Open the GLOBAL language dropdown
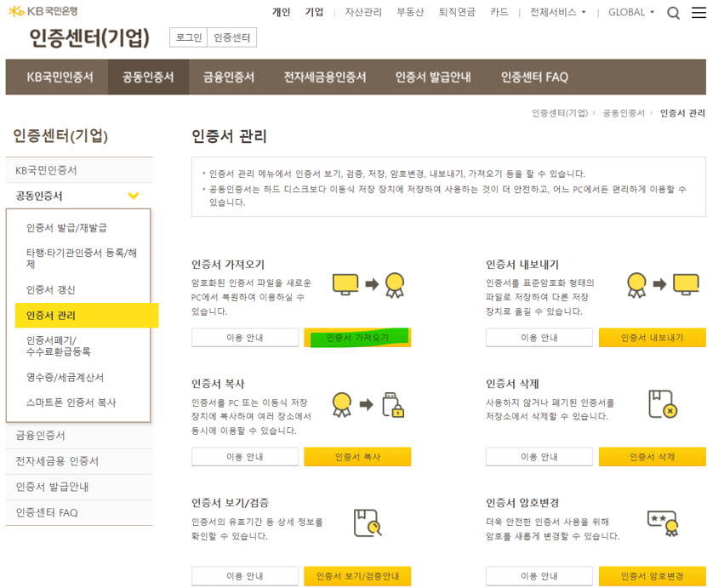713x588 pixels. (x=631, y=13)
